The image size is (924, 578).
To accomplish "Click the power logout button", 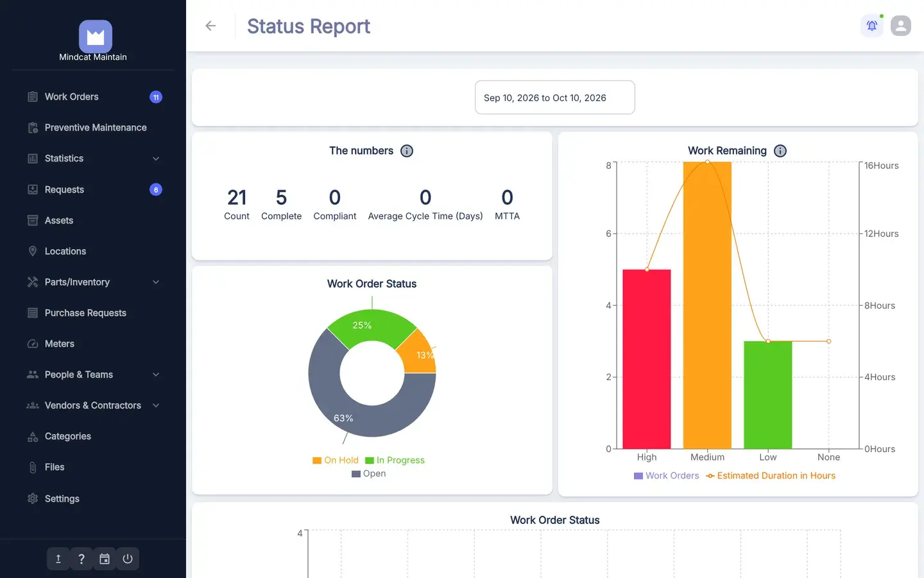I will pyautogui.click(x=128, y=559).
